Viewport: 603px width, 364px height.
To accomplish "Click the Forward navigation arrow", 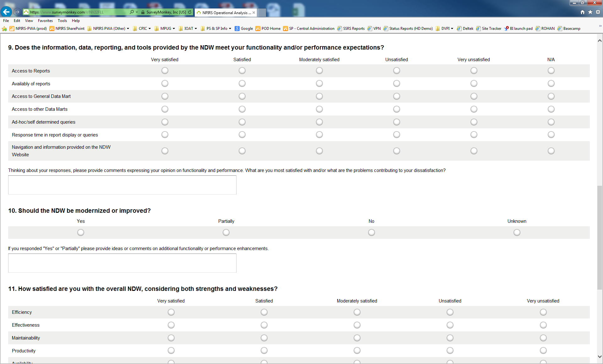I will pyautogui.click(x=17, y=12).
